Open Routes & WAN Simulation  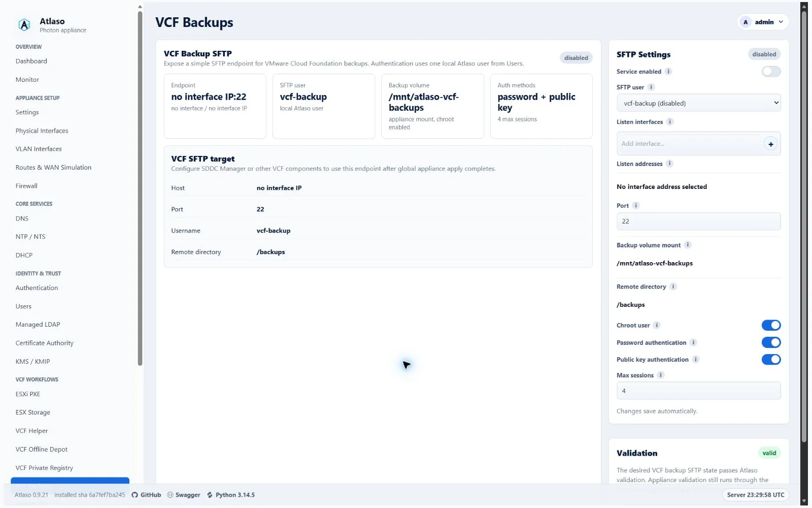tap(53, 167)
